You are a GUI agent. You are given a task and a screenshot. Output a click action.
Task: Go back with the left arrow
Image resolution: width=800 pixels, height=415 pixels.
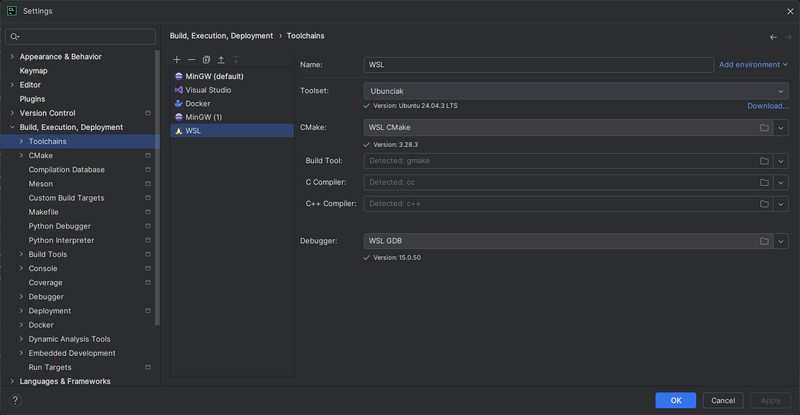773,37
